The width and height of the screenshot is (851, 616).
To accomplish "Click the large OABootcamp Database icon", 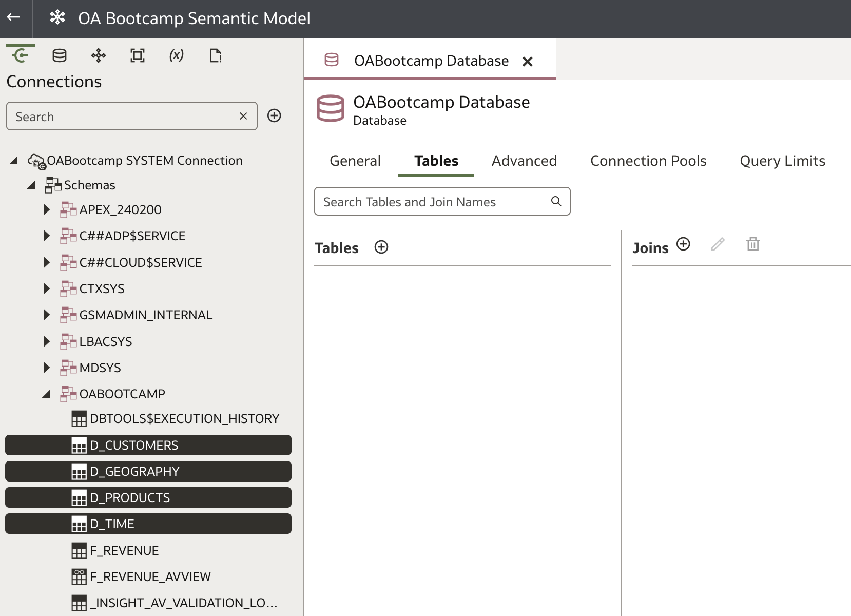I will (x=330, y=108).
